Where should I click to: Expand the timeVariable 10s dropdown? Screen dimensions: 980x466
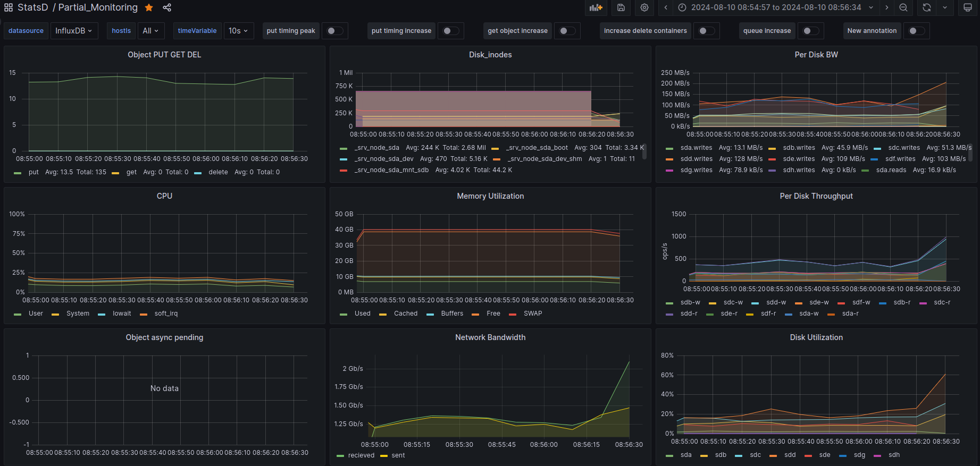tap(238, 31)
